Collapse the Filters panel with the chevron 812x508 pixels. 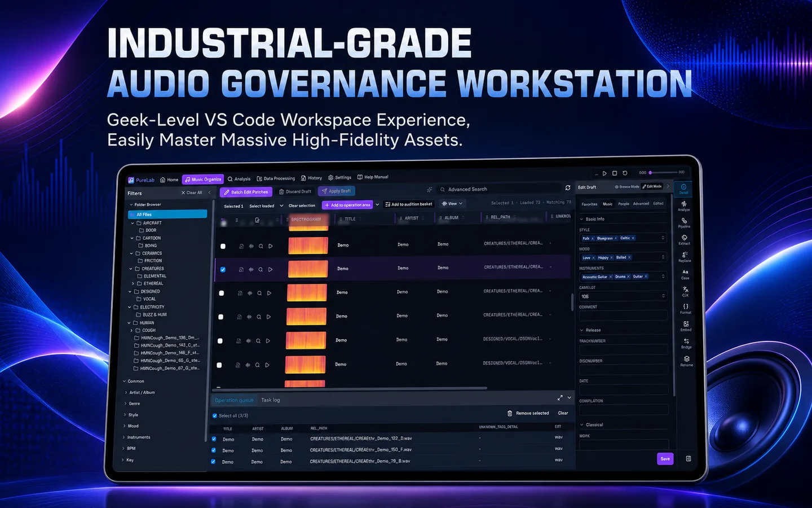click(209, 192)
